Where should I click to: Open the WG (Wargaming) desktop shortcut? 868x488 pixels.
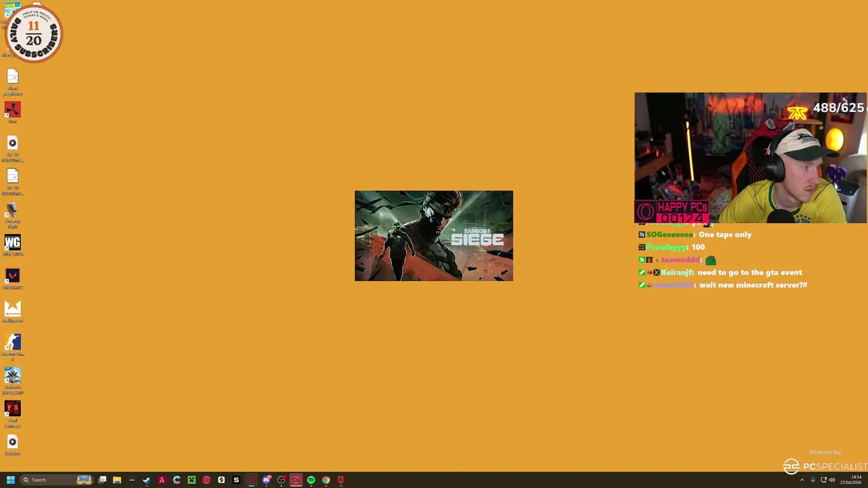12,245
